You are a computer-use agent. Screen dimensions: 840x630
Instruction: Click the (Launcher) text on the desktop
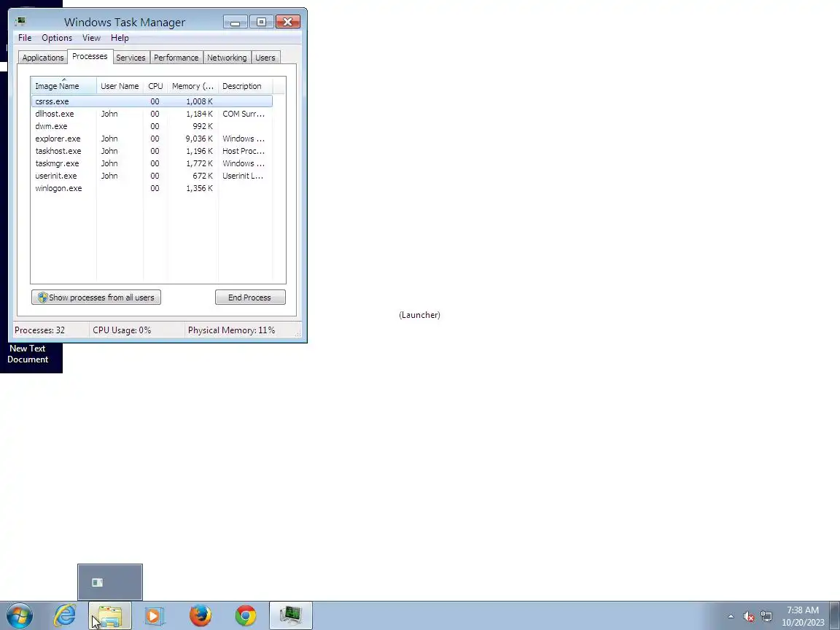point(419,315)
